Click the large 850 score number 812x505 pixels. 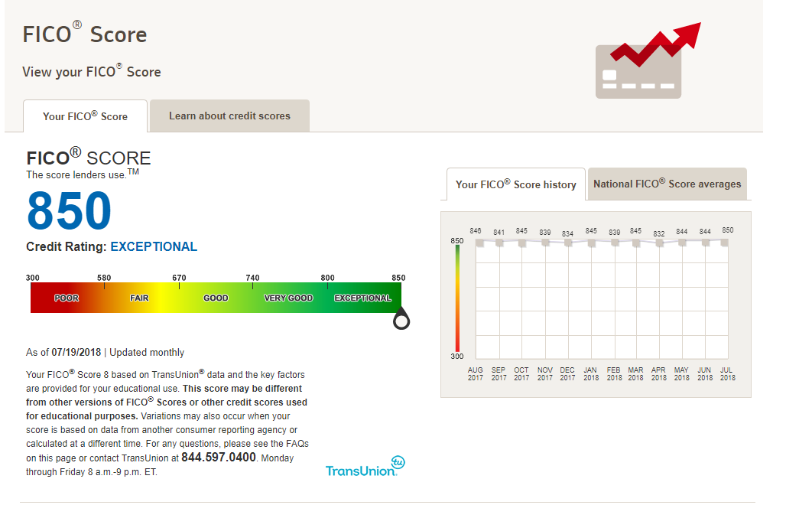pos(69,210)
